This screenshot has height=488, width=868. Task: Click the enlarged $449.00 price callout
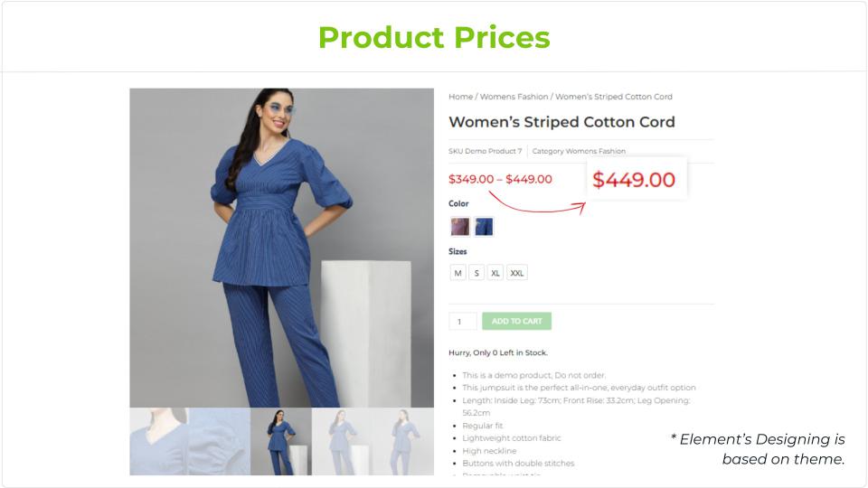click(x=633, y=180)
